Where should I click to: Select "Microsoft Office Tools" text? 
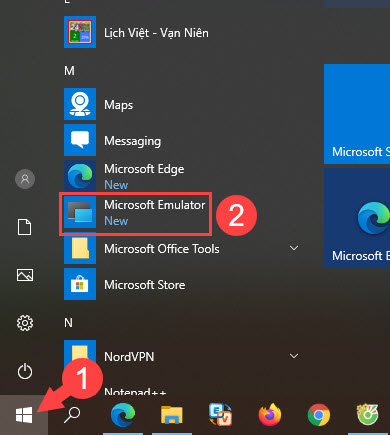(x=162, y=249)
